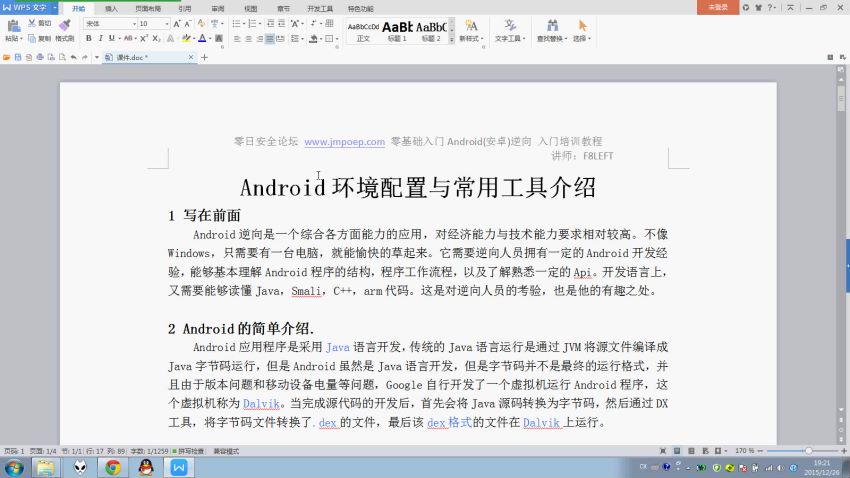This screenshot has height=478, width=850.
Task: Open the www.jmpoep.com hyperlink in header
Action: [344, 142]
